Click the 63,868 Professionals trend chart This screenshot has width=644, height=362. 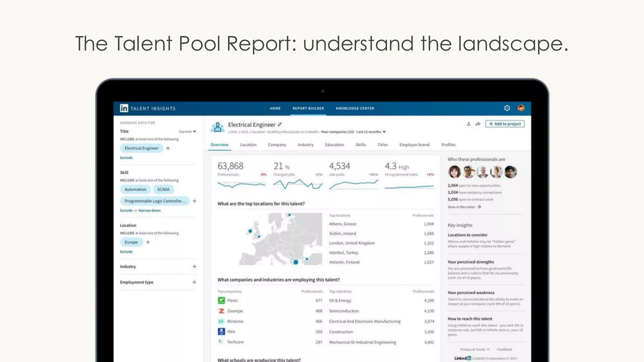[242, 184]
